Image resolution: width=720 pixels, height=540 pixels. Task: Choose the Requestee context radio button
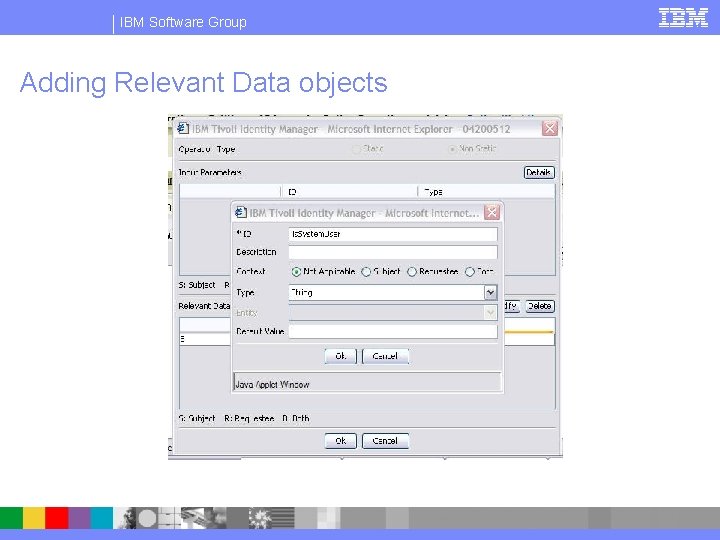pyautogui.click(x=412, y=272)
